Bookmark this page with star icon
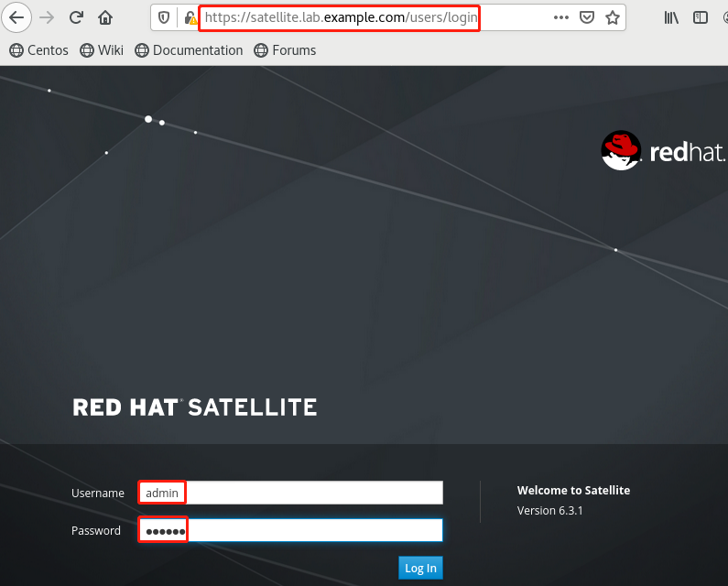The width and height of the screenshot is (728, 586). coord(613,17)
